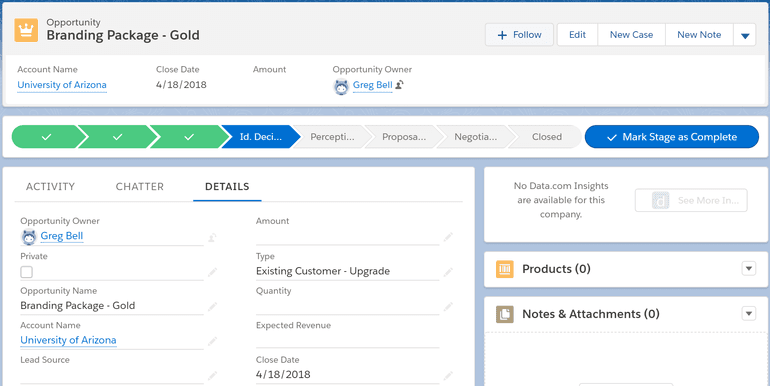Open University of Arizona link in Details

coord(68,340)
